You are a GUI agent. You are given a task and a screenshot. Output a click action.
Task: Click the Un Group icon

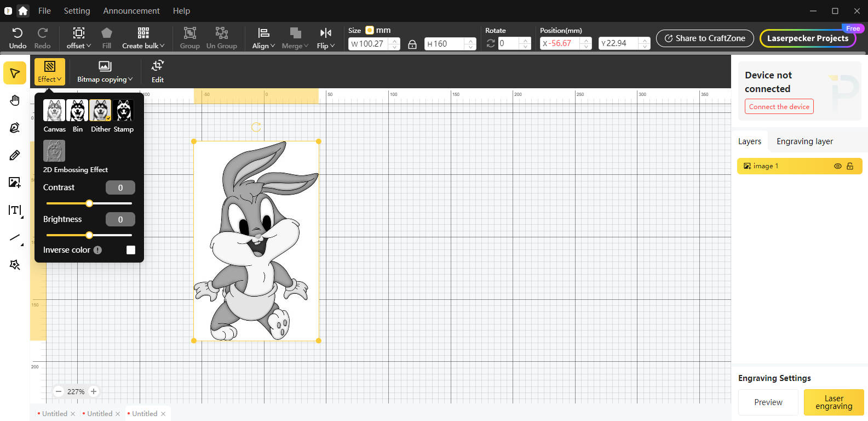click(222, 33)
